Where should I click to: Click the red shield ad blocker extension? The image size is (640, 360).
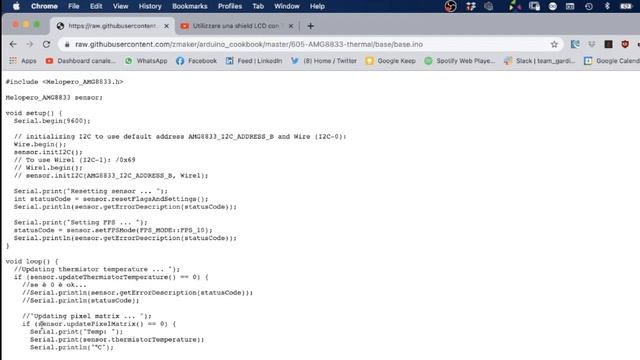[x=625, y=44]
